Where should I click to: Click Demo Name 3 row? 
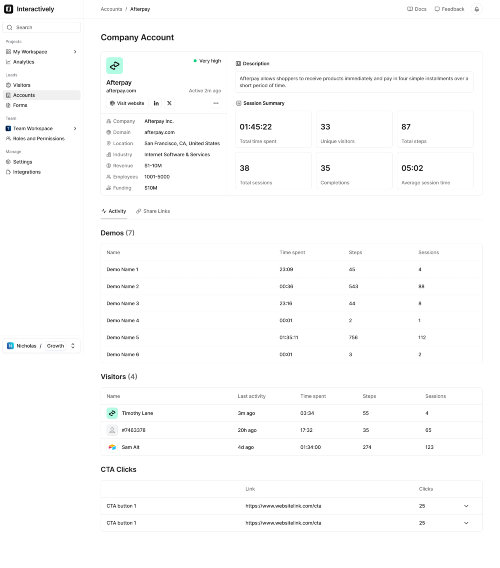(291, 303)
